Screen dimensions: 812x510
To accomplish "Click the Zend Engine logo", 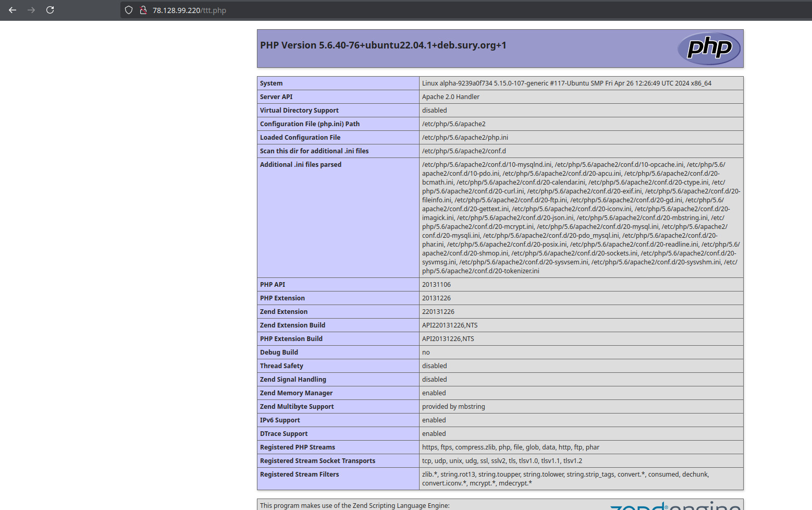I will 675,506.
